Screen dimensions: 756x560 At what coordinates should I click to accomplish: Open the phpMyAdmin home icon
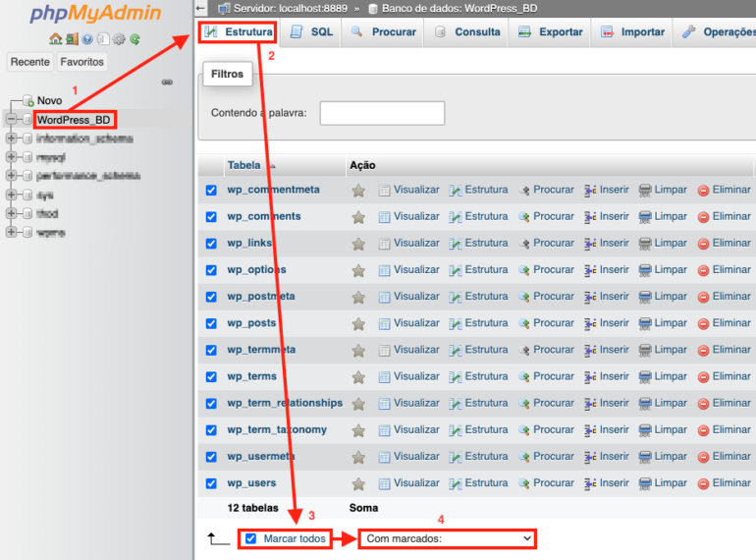(55, 39)
